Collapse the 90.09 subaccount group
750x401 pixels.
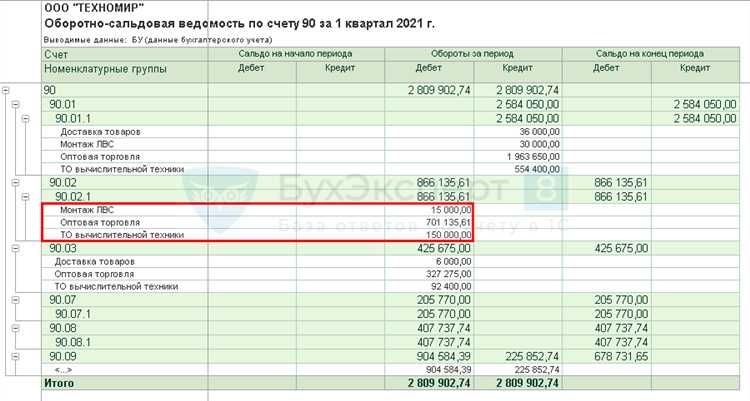(15, 356)
